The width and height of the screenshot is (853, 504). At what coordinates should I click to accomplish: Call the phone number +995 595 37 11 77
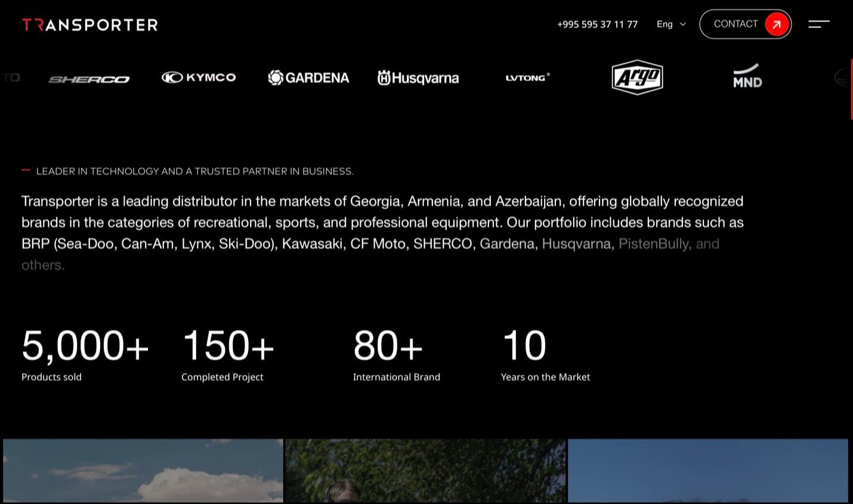[x=597, y=24]
